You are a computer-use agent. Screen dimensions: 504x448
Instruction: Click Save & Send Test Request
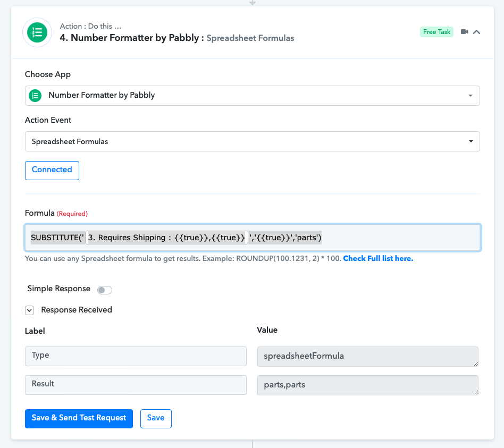(x=79, y=418)
